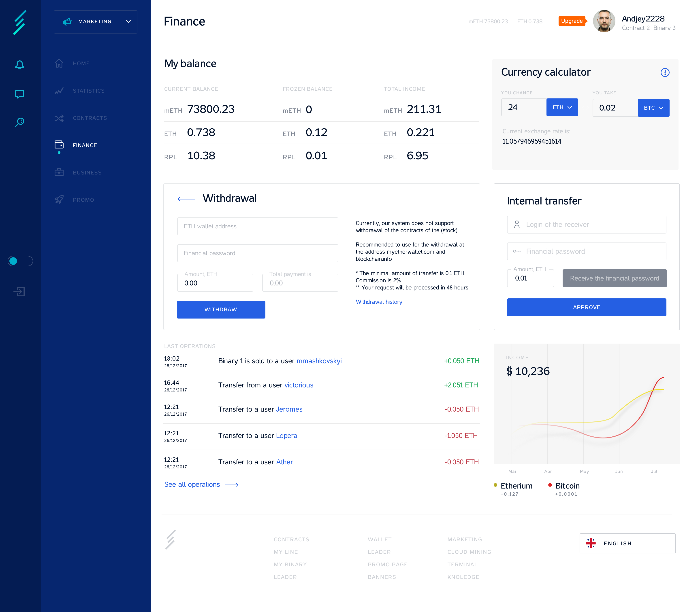
Task: Click the Business briefcase icon
Action: click(x=59, y=172)
